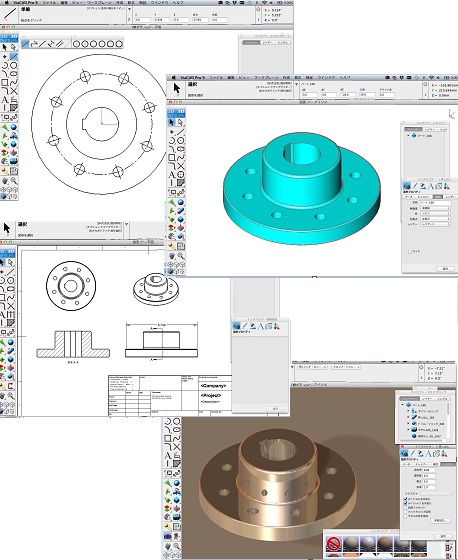Collapse the top-level part item in the render window explorer
This screenshot has width=458, height=560.
point(403,405)
